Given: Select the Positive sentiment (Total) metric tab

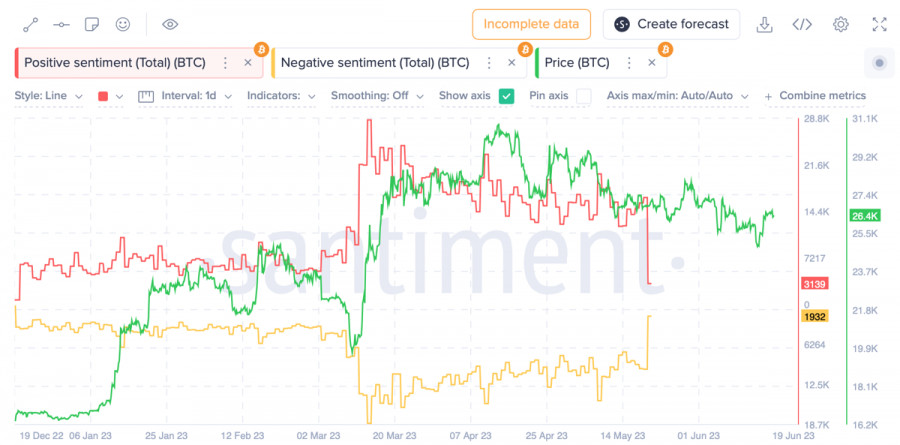Looking at the screenshot, I should point(114,63).
